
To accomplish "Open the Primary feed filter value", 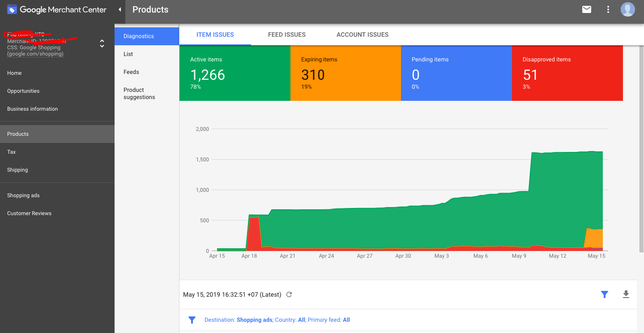I will [x=346, y=320].
